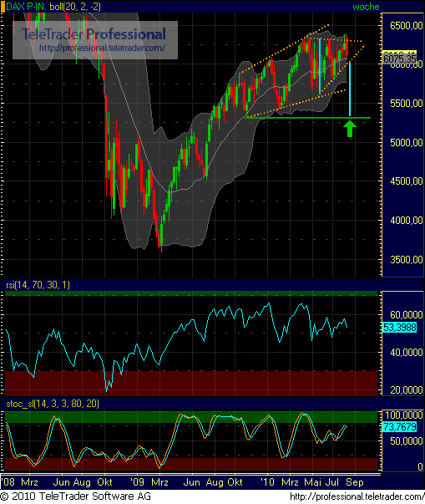Click the 'Mai' label on time axis
425x504 pixels.
pyautogui.click(x=312, y=482)
